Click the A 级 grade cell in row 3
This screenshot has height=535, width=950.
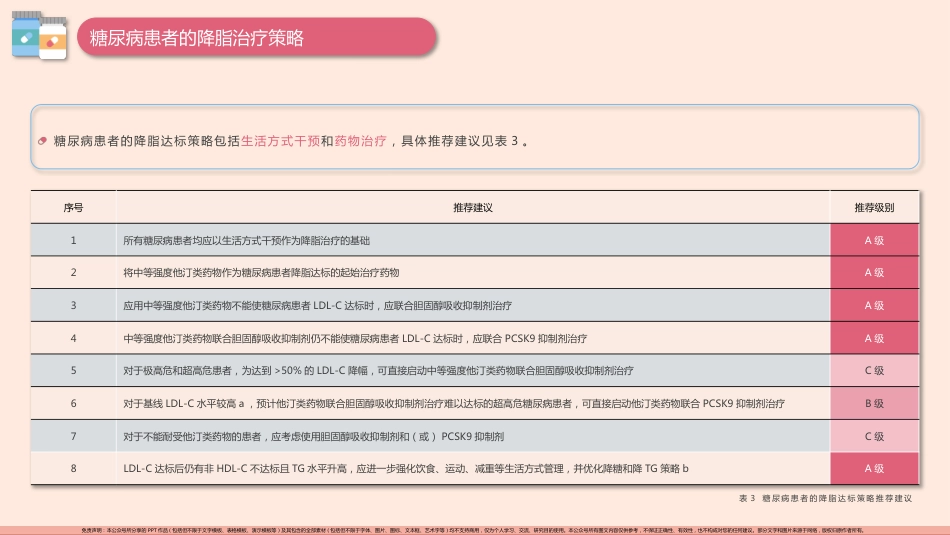pyautogui.click(x=874, y=305)
